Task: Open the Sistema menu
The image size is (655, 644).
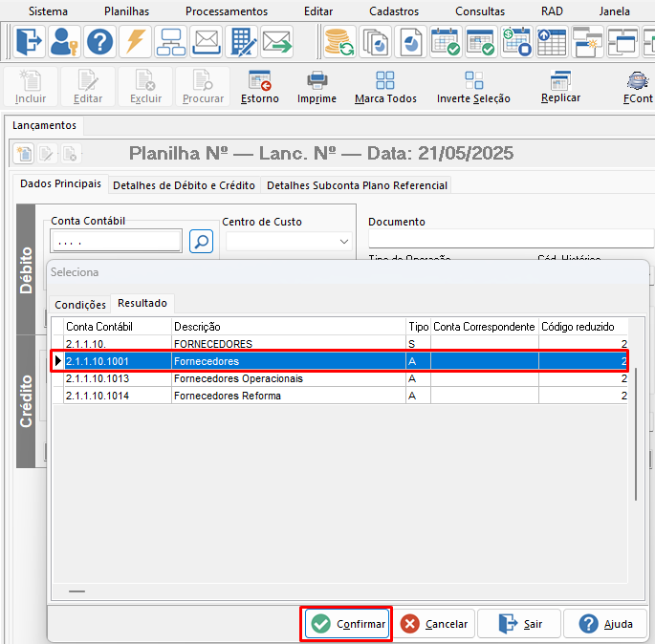Action: (48, 11)
